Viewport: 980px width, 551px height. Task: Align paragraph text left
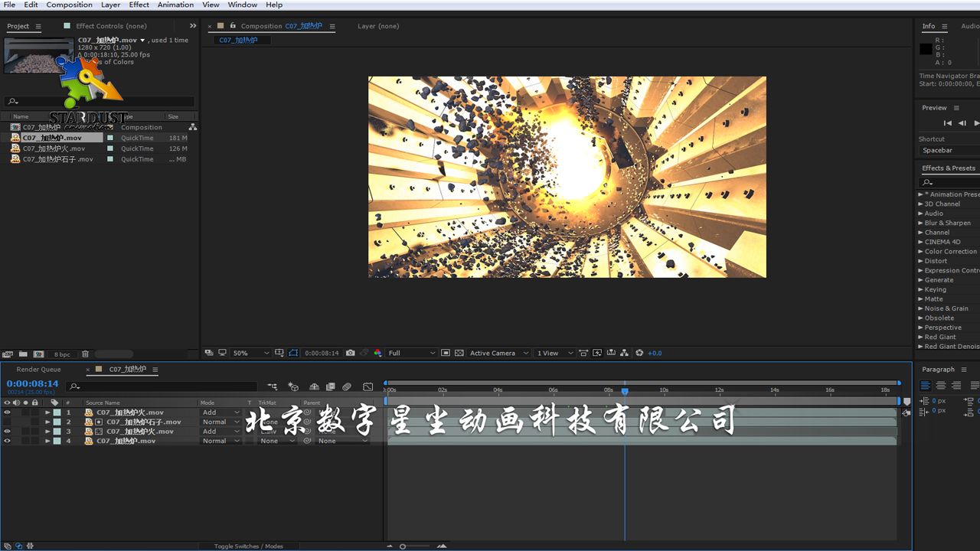[x=926, y=385]
